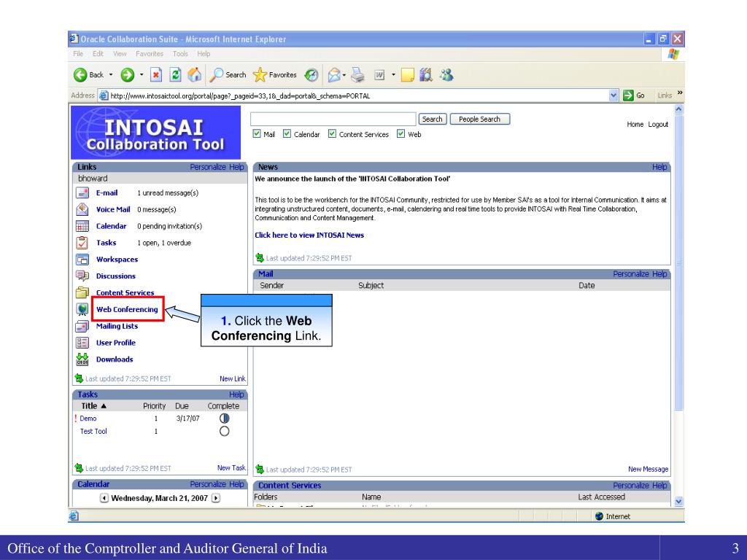747x560 pixels.
Task: Click the New Message link in Mail
Action: coord(648,469)
